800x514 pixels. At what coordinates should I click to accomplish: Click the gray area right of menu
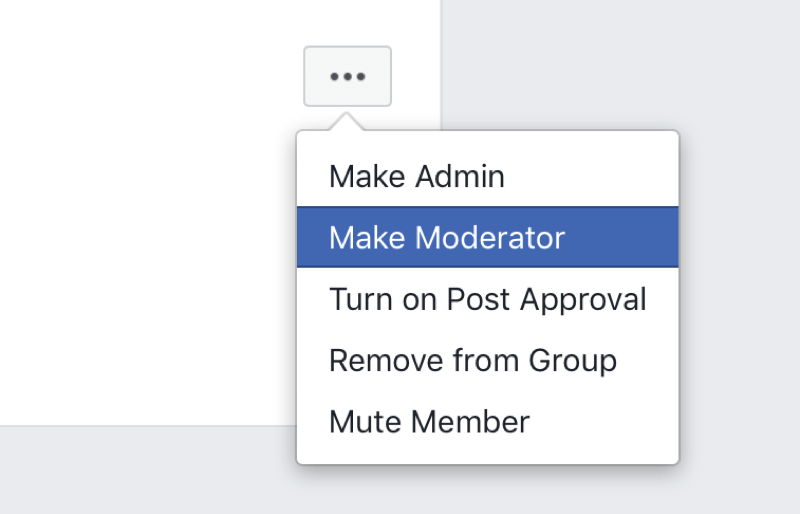point(740,255)
